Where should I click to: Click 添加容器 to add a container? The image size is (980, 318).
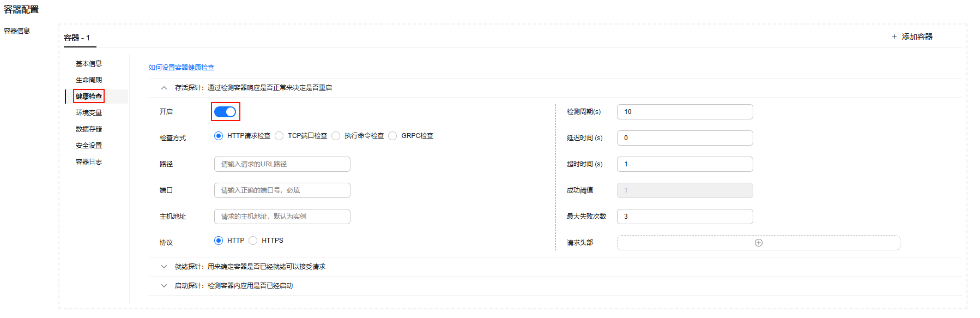pos(912,37)
